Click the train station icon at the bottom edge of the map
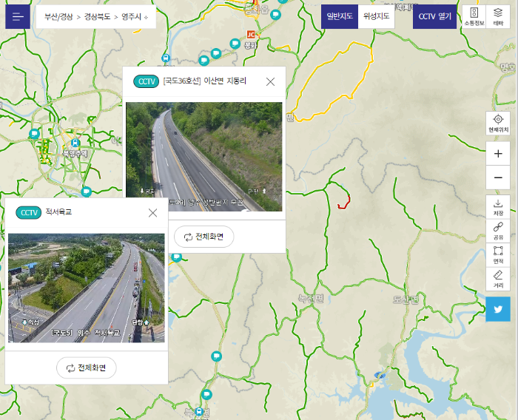The image size is (518, 420). point(199,411)
